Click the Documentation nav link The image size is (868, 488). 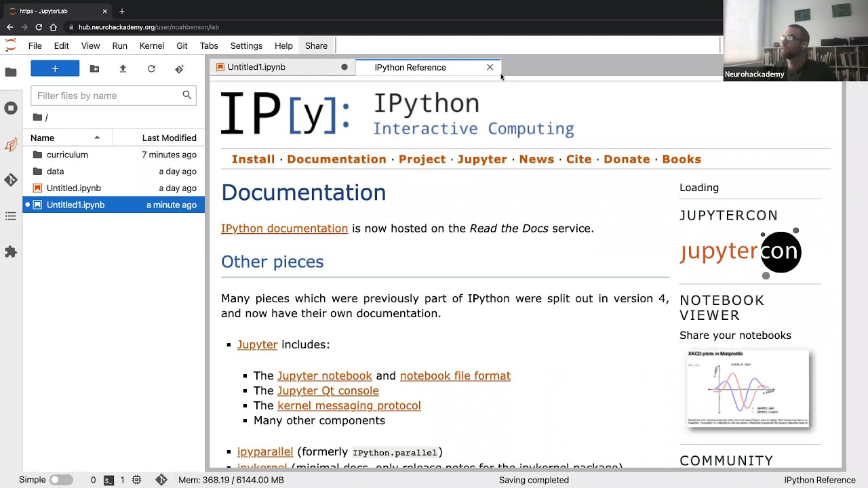point(336,159)
